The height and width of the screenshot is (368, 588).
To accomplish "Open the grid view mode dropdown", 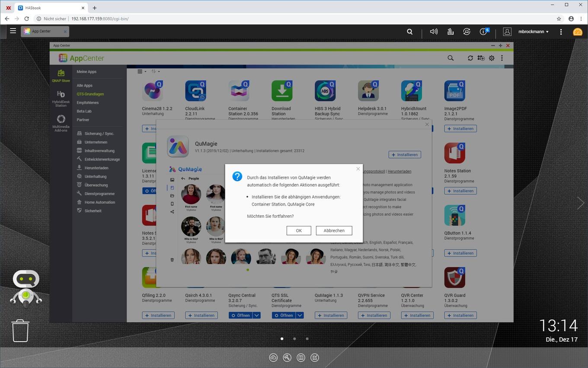I will point(142,71).
